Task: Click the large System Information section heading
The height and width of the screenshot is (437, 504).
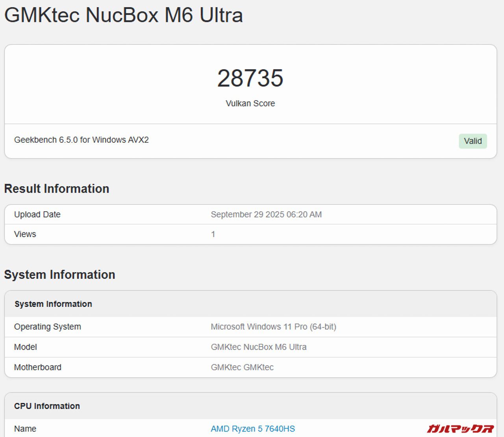Action: click(59, 275)
